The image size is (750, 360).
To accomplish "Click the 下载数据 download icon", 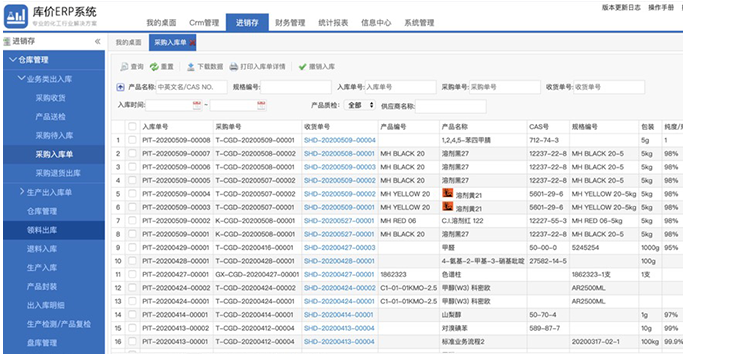I will [190, 67].
